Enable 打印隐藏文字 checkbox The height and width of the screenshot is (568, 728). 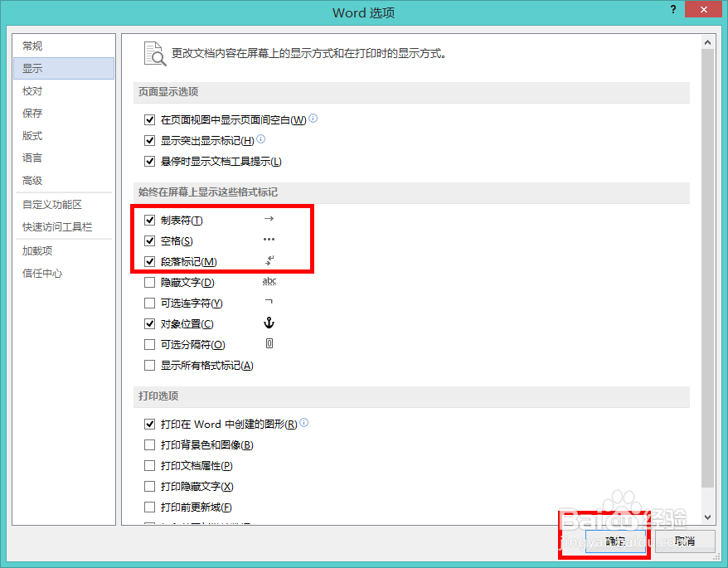[149, 486]
